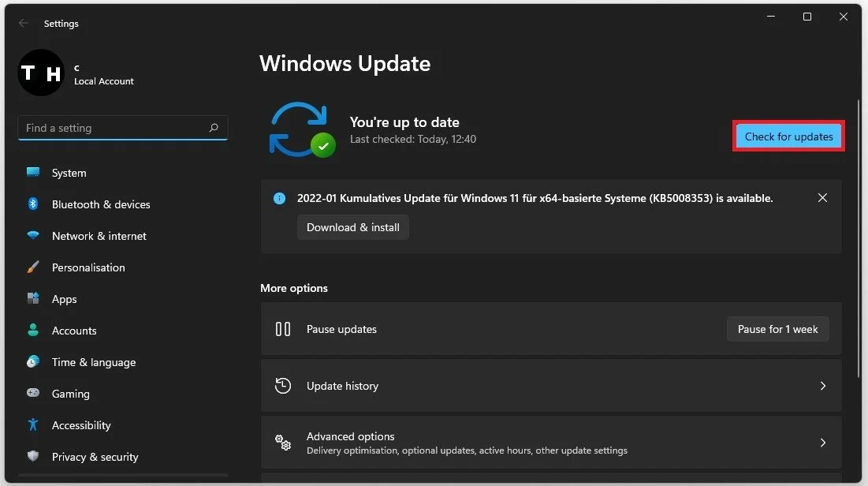The image size is (868, 486).
Task: Click the Privacy & security shield icon
Action: click(x=33, y=456)
